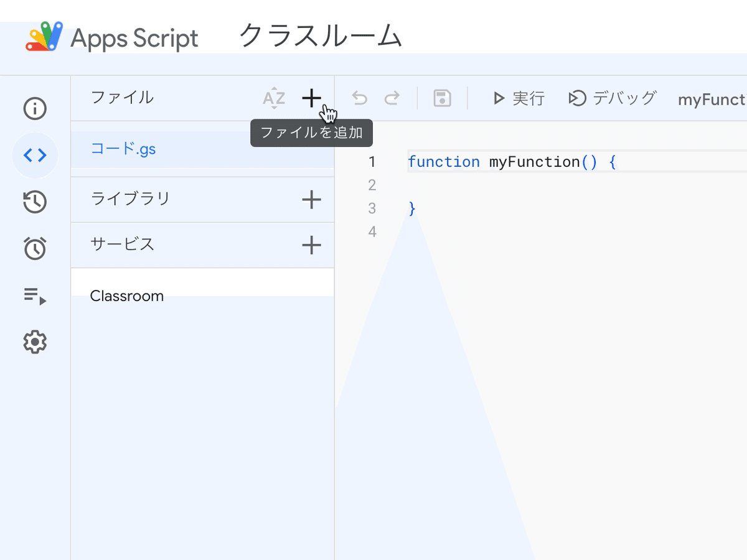Click code line 1 function myFunction
Image resolution: width=747 pixels, height=560 pixels.
pyautogui.click(x=512, y=162)
